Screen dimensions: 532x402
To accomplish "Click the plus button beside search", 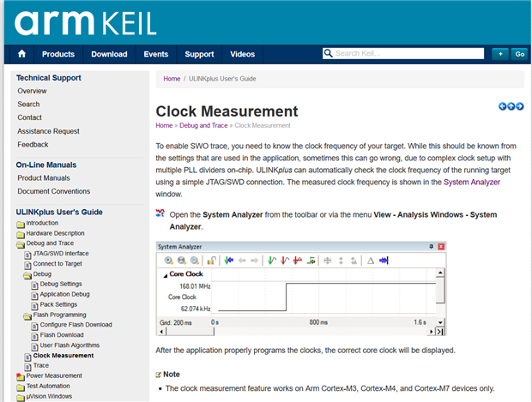I will click(500, 54).
